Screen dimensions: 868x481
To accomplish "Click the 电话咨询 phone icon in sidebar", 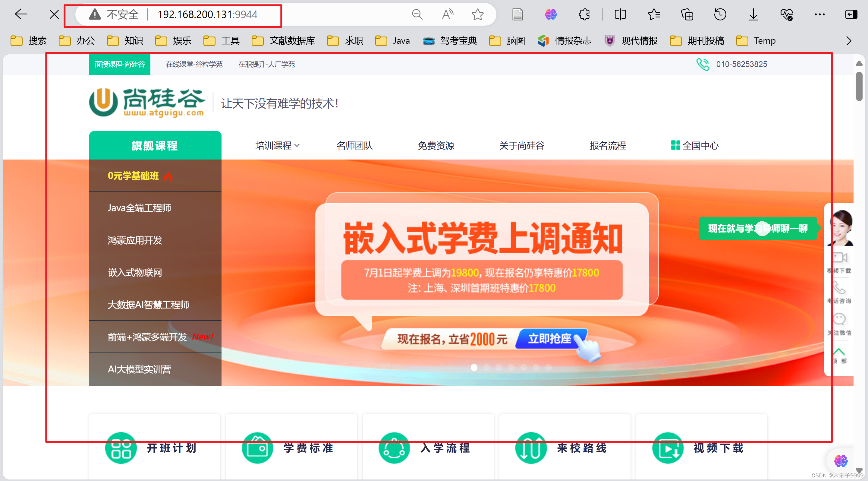I will tap(839, 288).
